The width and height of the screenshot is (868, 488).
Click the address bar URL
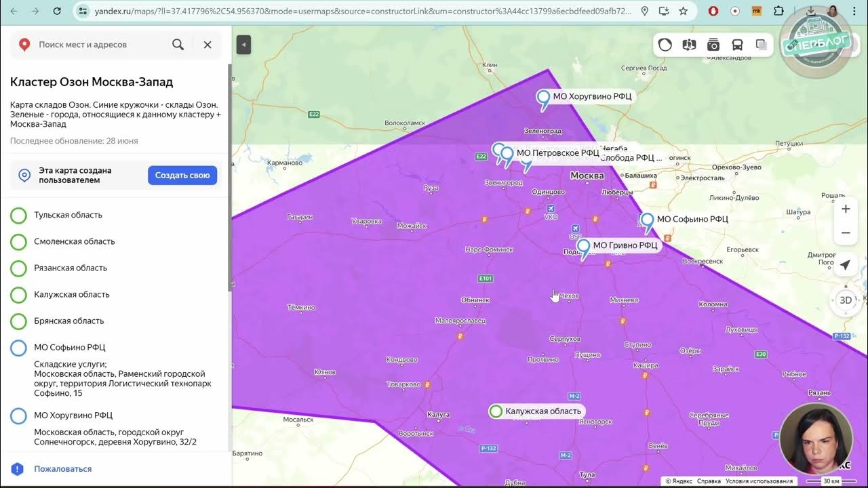(363, 12)
